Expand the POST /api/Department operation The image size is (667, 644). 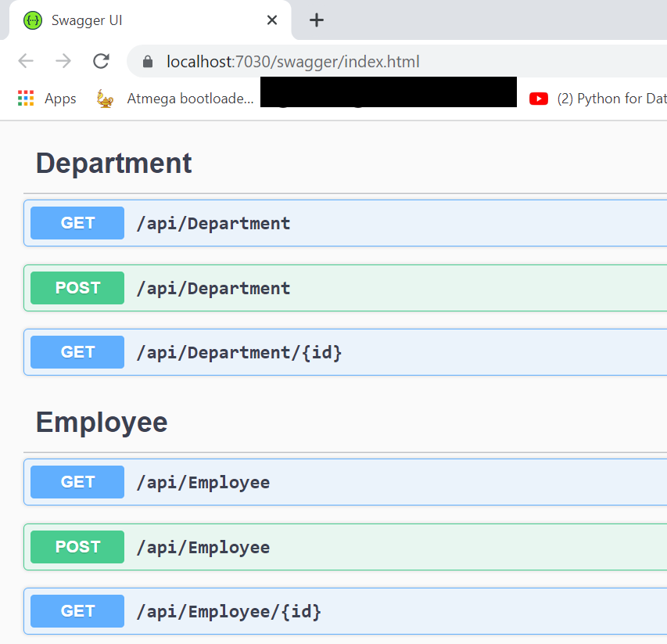213,289
